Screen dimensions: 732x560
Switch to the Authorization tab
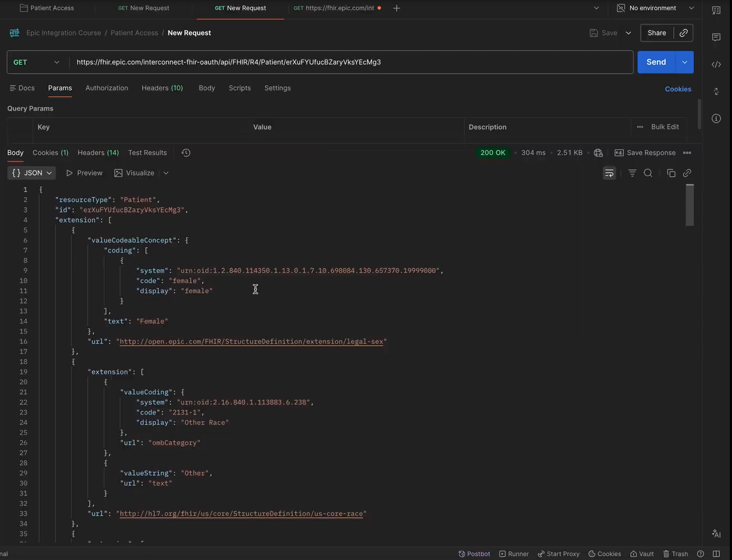point(107,88)
